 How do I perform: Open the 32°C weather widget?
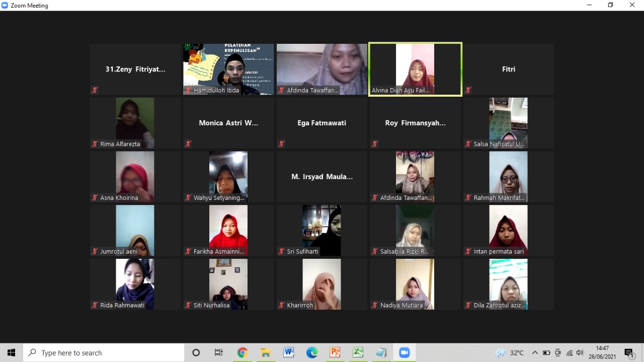tap(510, 353)
